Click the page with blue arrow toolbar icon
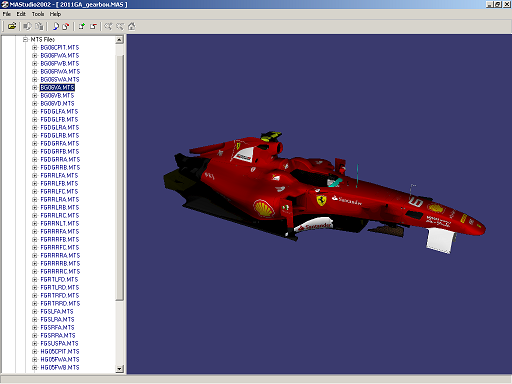This screenshot has width=512, height=384. [55, 26]
